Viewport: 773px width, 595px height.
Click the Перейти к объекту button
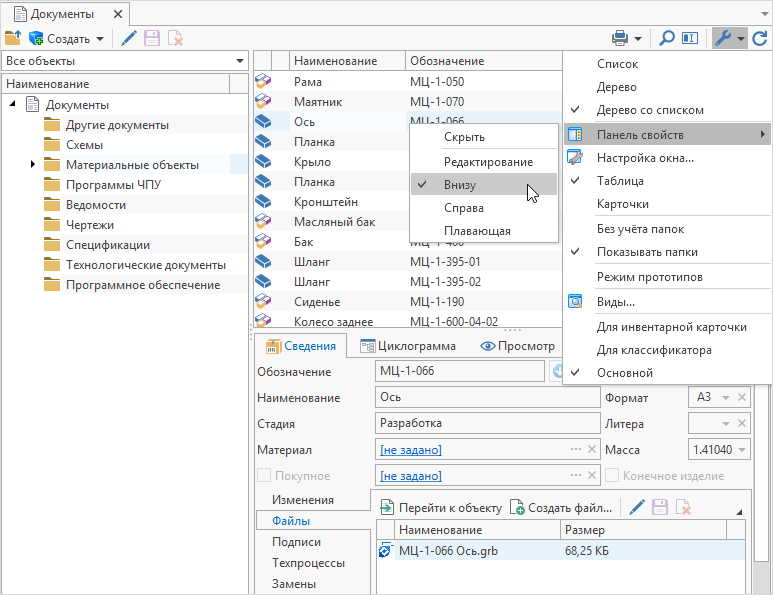(441, 508)
